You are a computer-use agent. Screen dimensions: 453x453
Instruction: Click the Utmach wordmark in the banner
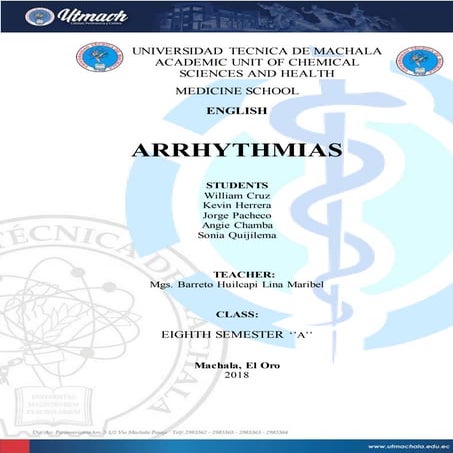tap(92, 16)
